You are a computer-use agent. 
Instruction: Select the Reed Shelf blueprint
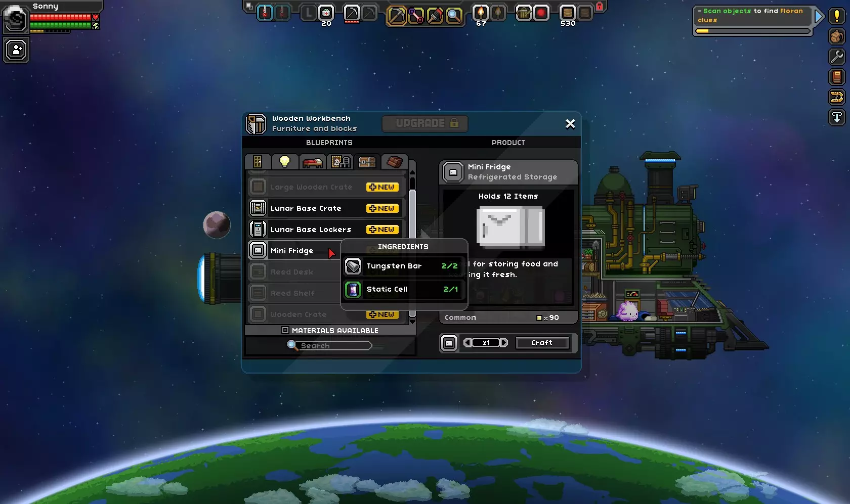294,293
